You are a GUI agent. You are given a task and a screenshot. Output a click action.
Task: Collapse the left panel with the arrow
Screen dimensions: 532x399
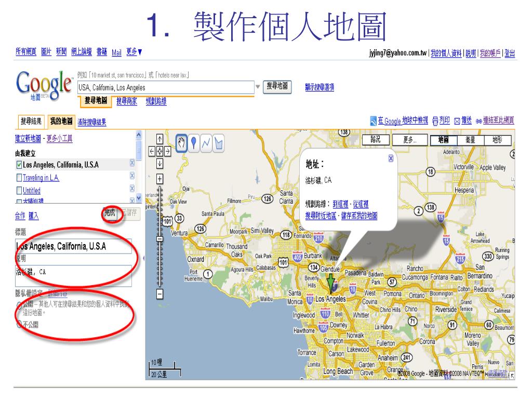click(x=143, y=258)
